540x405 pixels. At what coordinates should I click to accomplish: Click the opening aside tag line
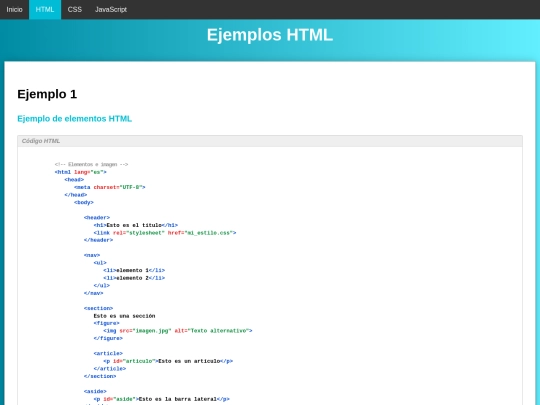coord(95,391)
